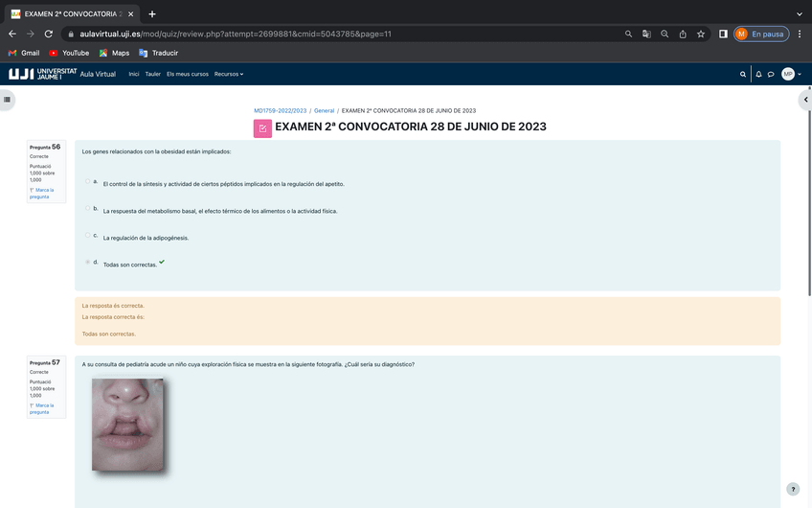Open Els meus cursos menu item
This screenshot has width=812, height=508.
pos(188,74)
